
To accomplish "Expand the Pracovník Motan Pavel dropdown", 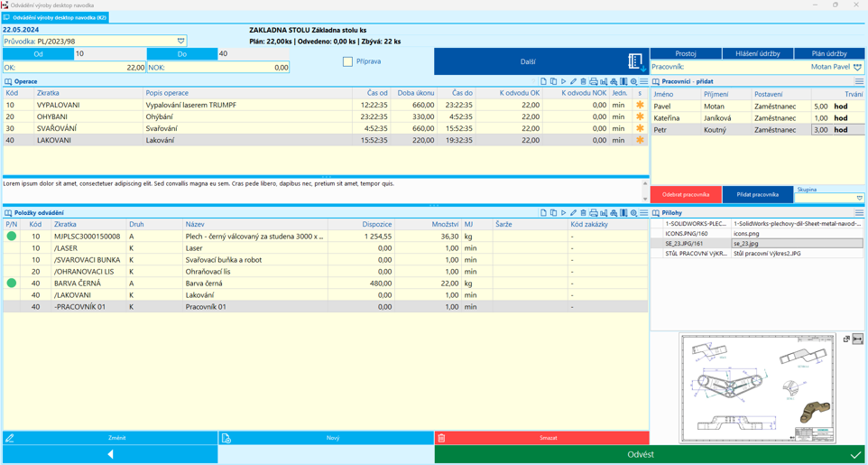I will 857,67.
